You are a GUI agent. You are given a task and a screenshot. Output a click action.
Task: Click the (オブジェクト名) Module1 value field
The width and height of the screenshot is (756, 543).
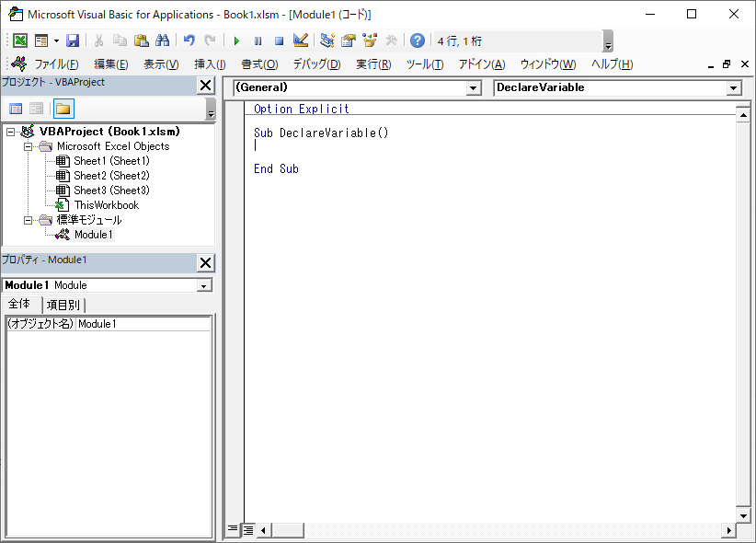coord(143,324)
